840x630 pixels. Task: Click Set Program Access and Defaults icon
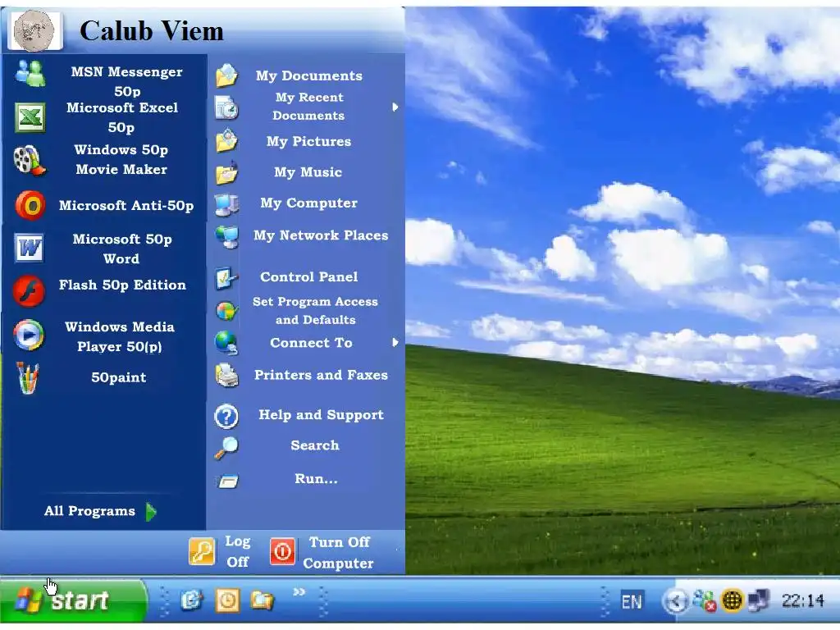pos(227,311)
